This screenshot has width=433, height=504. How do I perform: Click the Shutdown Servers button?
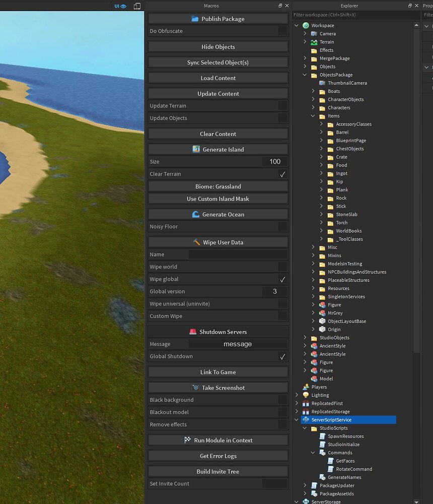218,332
